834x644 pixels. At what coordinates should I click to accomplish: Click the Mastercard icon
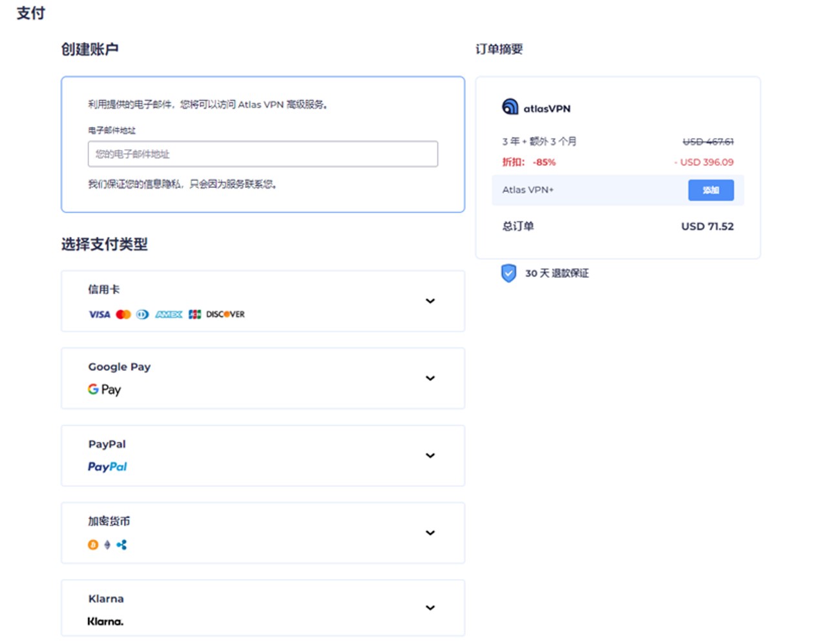tap(123, 315)
